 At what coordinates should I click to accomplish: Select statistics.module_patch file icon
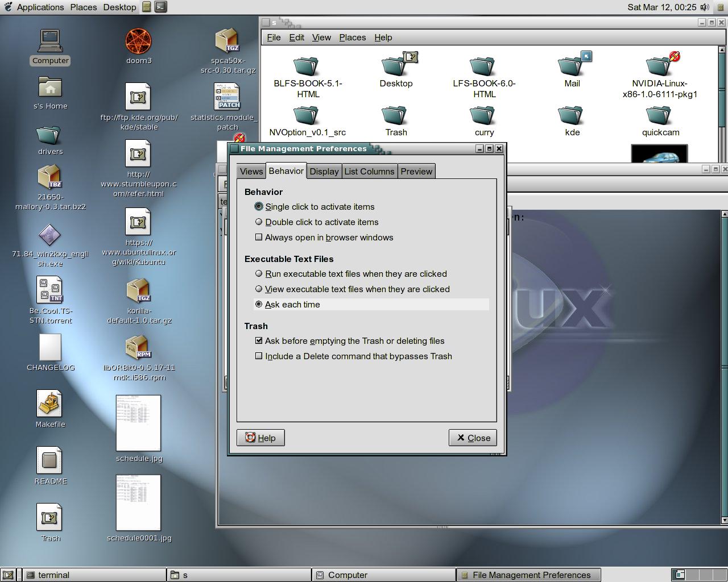tap(227, 97)
